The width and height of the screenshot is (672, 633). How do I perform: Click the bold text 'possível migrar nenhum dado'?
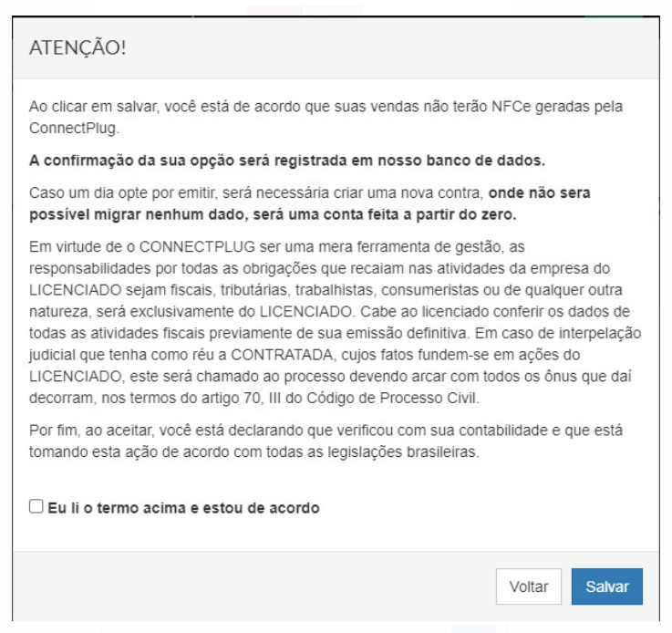[137, 214]
